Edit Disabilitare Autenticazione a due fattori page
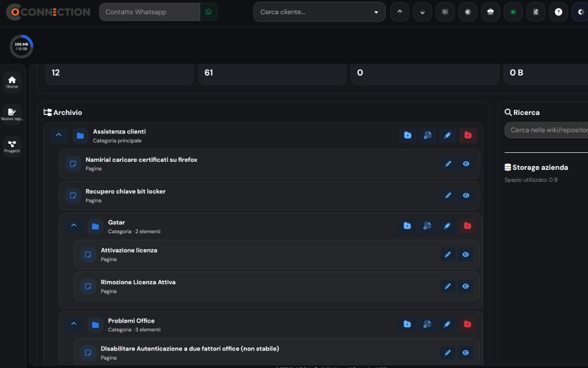Image resolution: width=588 pixels, height=368 pixels. [448, 353]
